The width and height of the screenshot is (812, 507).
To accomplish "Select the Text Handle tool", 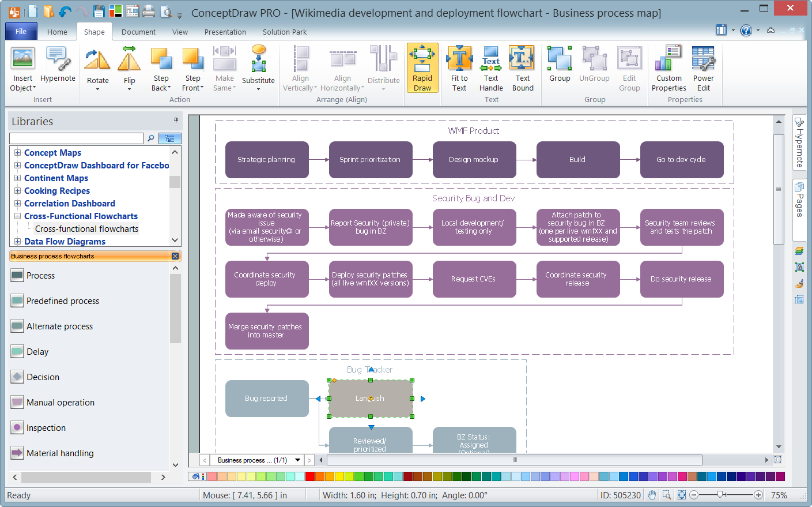I will (x=491, y=68).
